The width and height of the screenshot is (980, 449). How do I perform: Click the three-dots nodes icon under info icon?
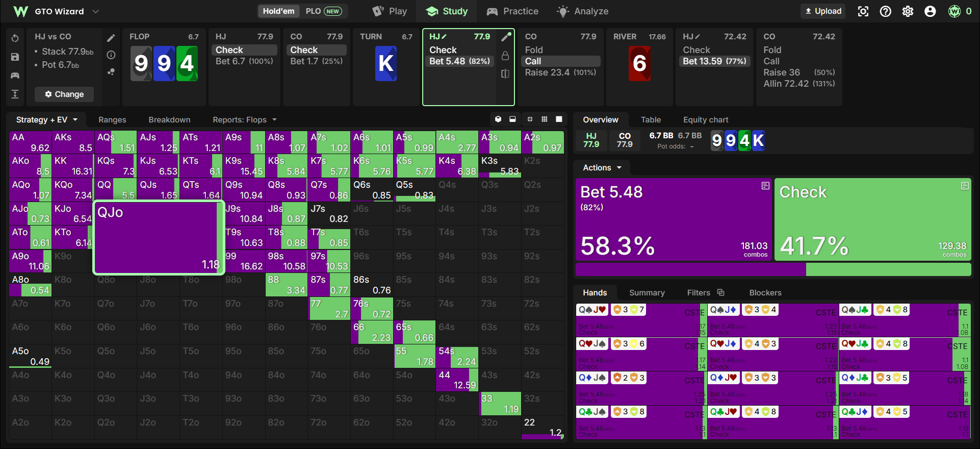(x=111, y=72)
